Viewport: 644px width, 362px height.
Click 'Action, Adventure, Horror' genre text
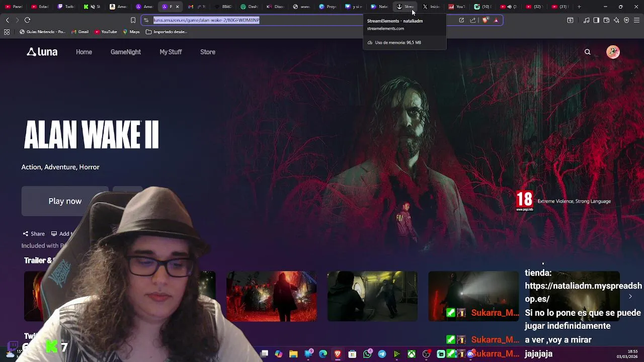click(x=60, y=167)
